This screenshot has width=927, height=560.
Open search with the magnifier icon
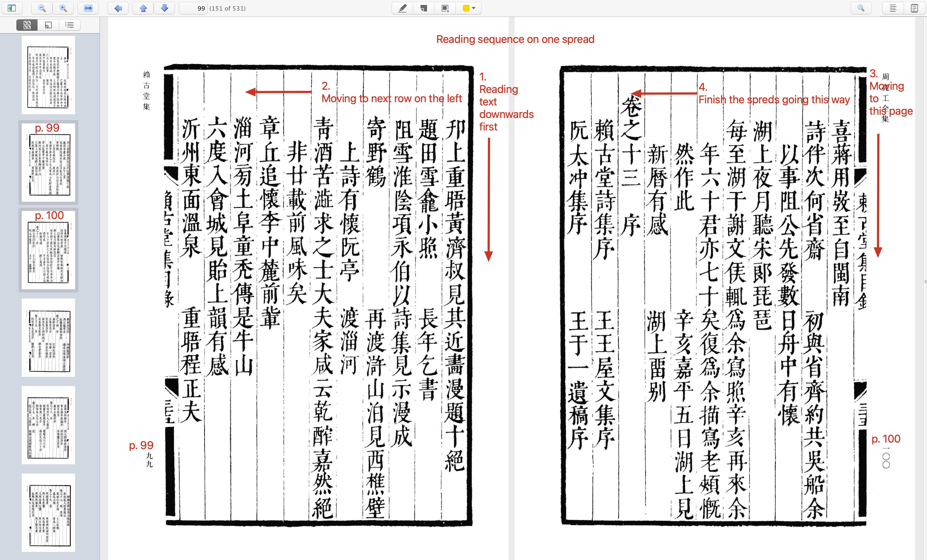[x=861, y=8]
